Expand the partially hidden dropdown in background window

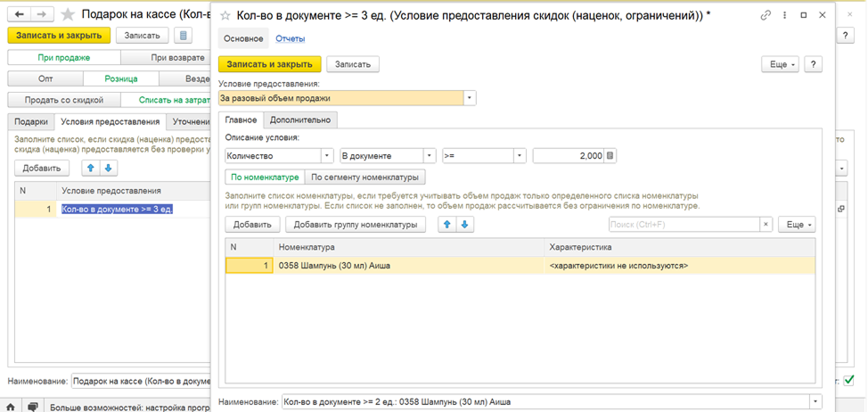(842, 169)
